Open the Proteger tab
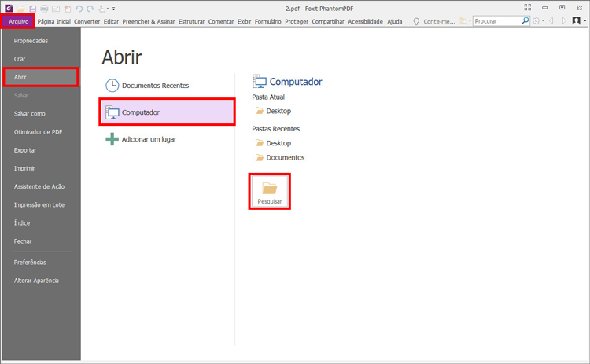Screen dimensions: 590x364 [297, 21]
